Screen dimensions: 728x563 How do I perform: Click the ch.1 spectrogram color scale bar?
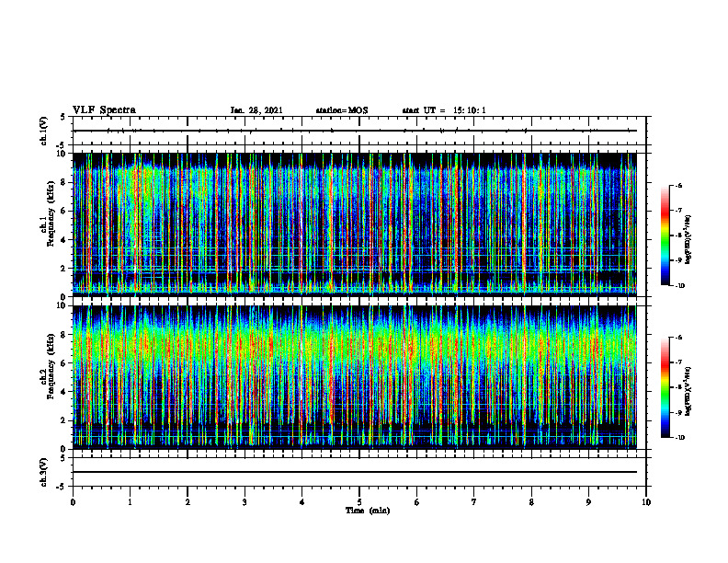[x=665, y=236]
